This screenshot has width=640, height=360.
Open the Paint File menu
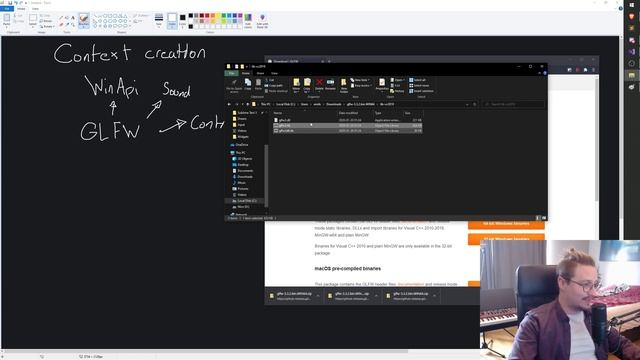[7, 9]
